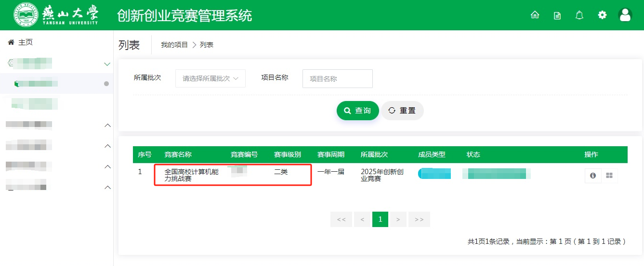Click the 我的项目 breadcrumb

coord(174,45)
